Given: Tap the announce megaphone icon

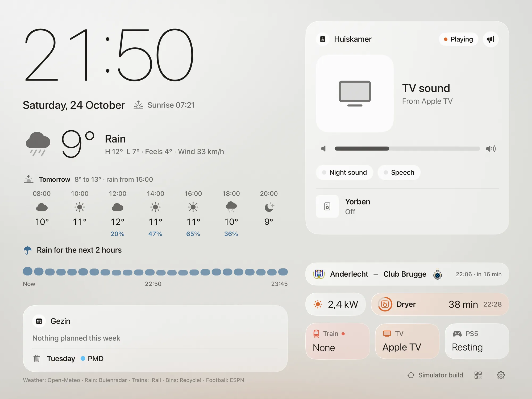Looking at the screenshot, I should (491, 39).
